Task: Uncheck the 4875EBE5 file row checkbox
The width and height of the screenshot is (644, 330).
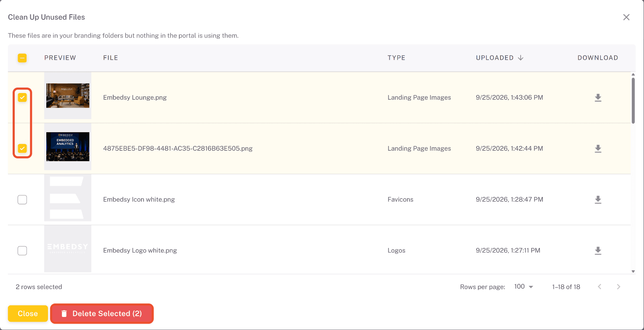Action: pos(22,148)
